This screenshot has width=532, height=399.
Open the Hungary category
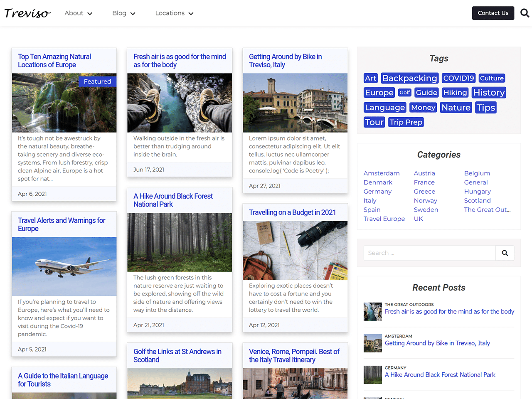tap(478, 192)
